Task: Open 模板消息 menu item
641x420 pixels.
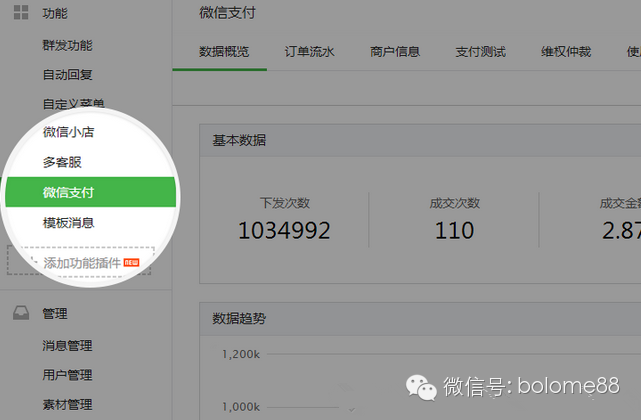Action: point(68,222)
